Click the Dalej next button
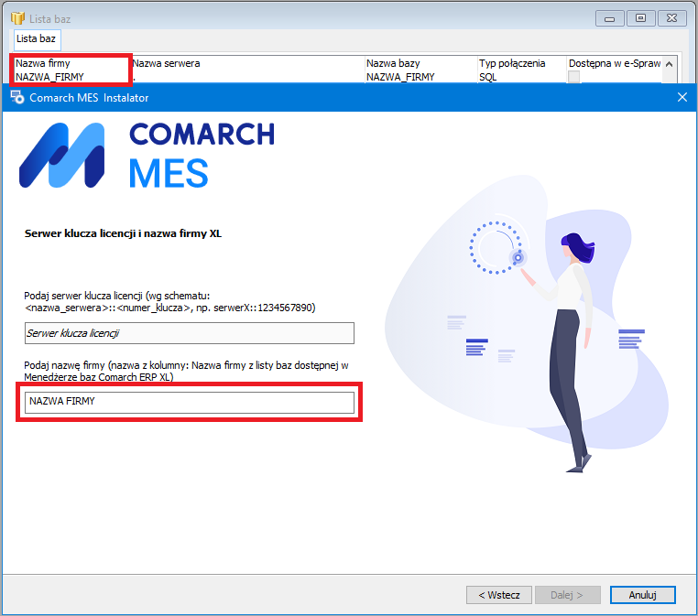This screenshot has height=616, width=698. [x=568, y=595]
